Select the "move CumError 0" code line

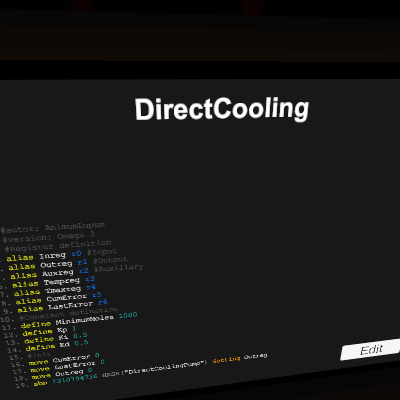click(64, 359)
